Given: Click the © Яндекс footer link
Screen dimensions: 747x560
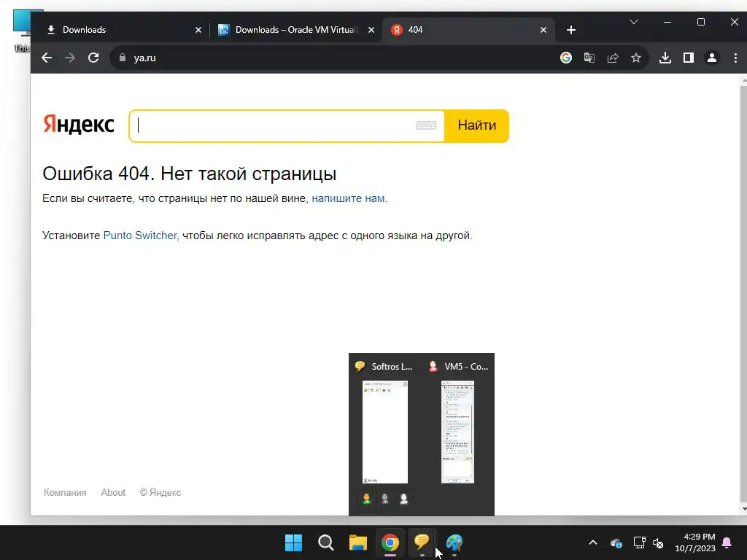Looking at the screenshot, I should pos(160,492).
